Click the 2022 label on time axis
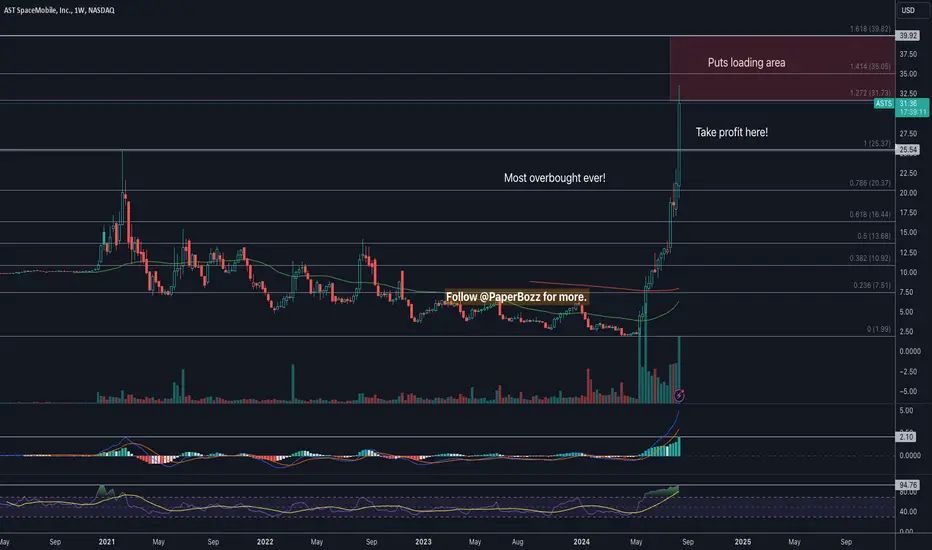Image resolution: width=932 pixels, height=550 pixels. pyautogui.click(x=265, y=542)
